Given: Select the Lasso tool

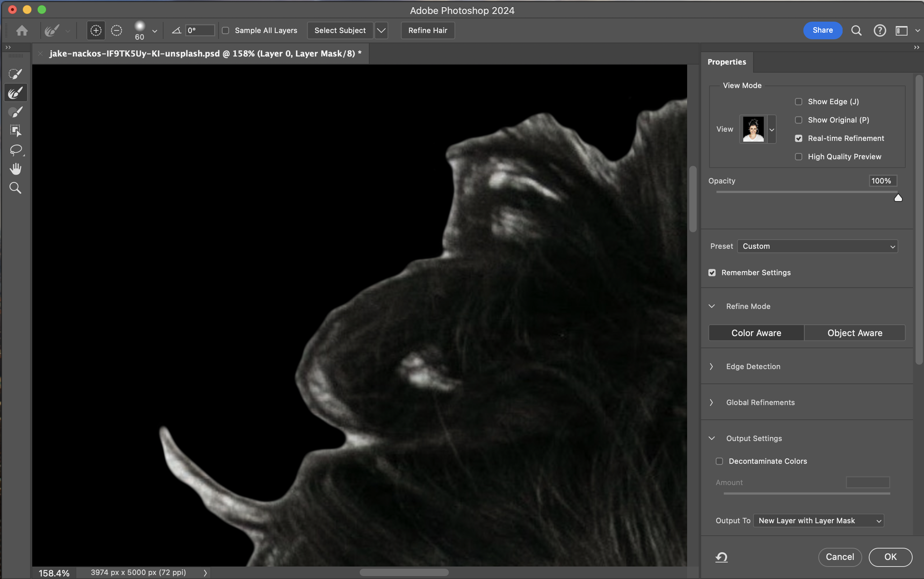Looking at the screenshot, I should tap(15, 150).
